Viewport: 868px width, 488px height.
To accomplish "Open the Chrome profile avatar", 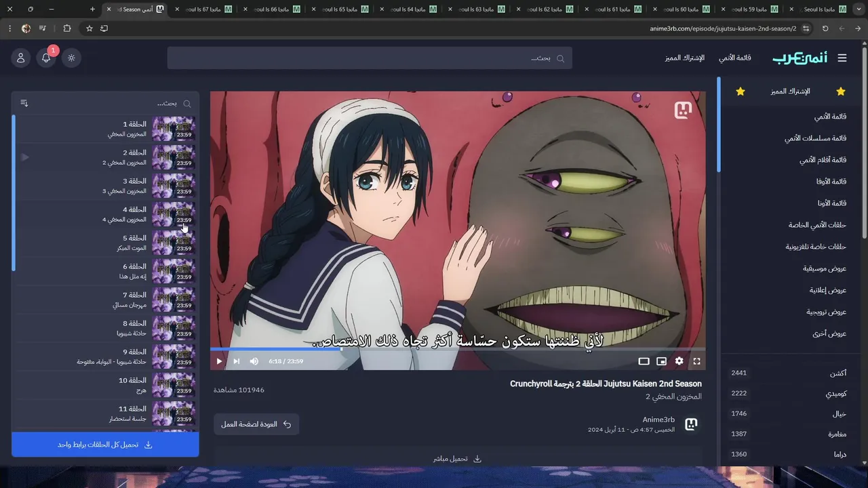I will [26, 28].
